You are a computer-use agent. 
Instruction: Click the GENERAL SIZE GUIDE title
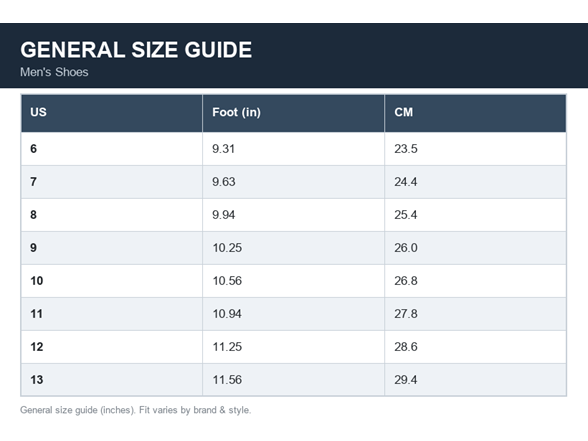pyautogui.click(x=136, y=50)
